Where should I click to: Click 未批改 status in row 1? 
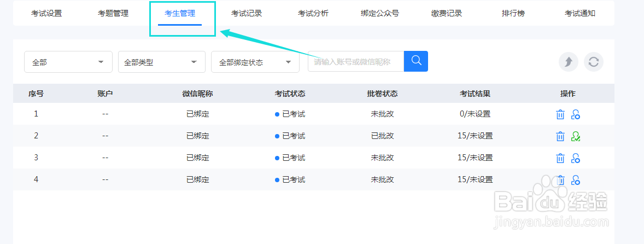(x=382, y=114)
